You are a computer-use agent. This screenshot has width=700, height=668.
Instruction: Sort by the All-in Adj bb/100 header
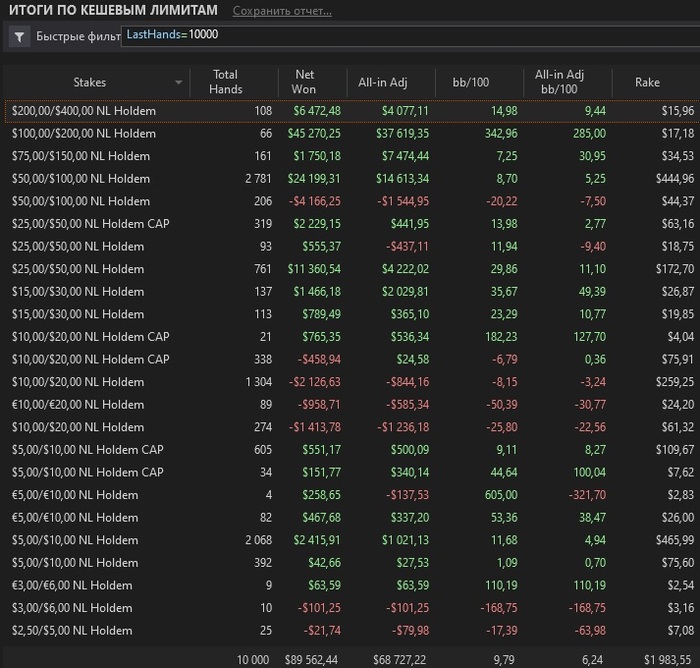(559, 82)
